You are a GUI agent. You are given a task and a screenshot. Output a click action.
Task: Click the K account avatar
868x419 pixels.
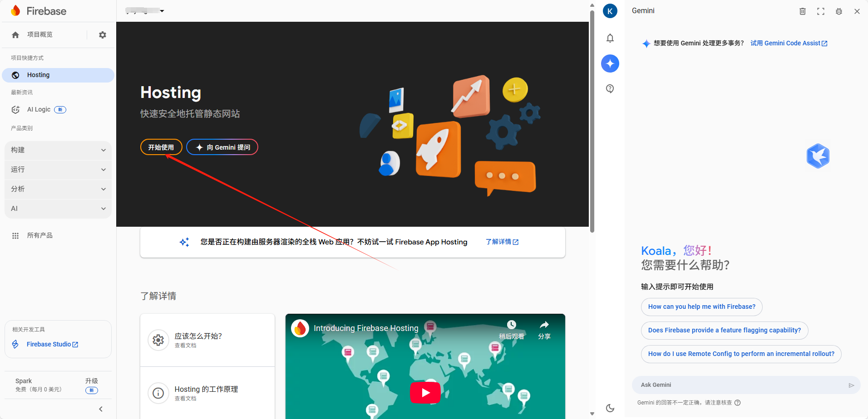click(610, 11)
